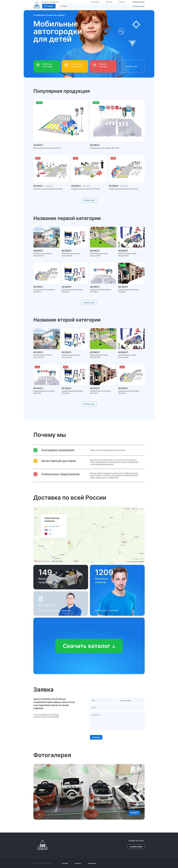Open the Каталог menu button
Image resolution: width=178 pixels, height=868 pixels.
click(49, 6)
